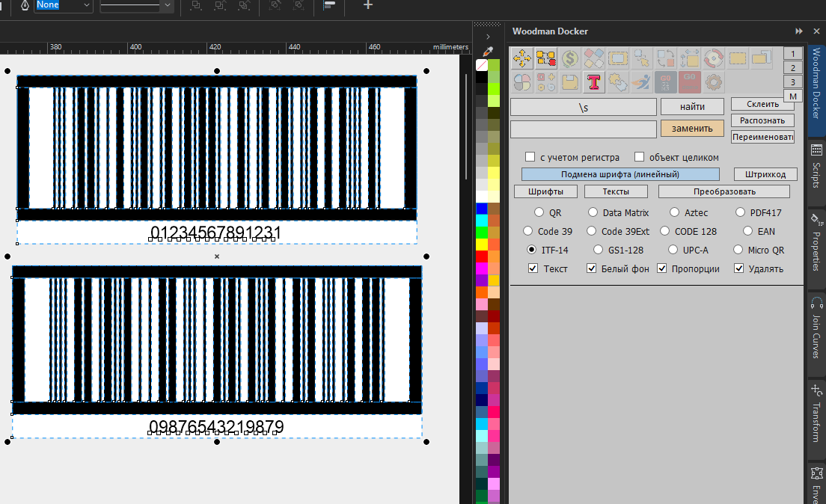The height and width of the screenshot is (504, 826).
Task: Switch to docker tab M
Action: (x=793, y=96)
